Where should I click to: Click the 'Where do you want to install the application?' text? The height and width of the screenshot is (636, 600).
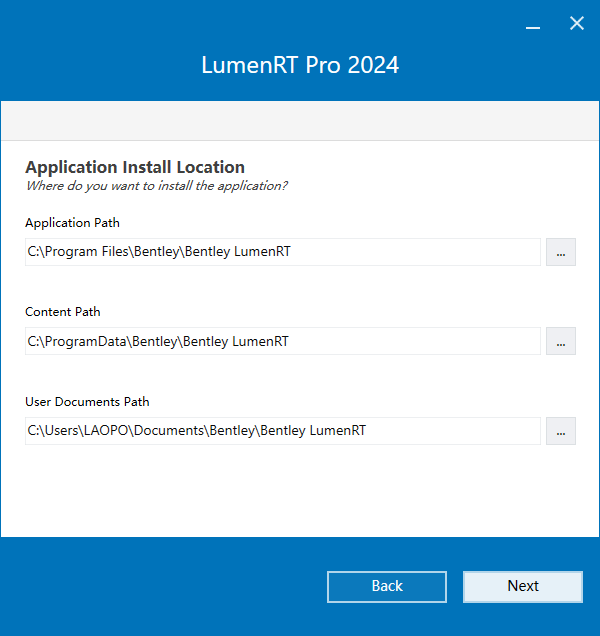point(157,186)
